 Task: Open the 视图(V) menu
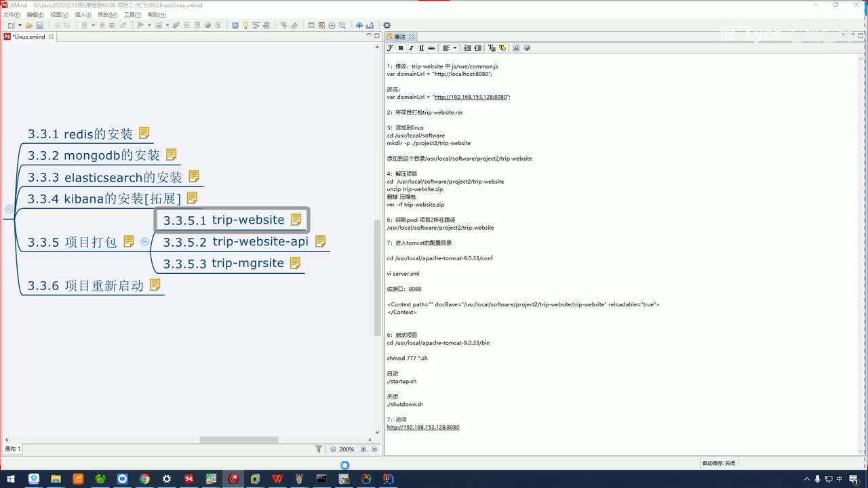pyautogui.click(x=60, y=14)
